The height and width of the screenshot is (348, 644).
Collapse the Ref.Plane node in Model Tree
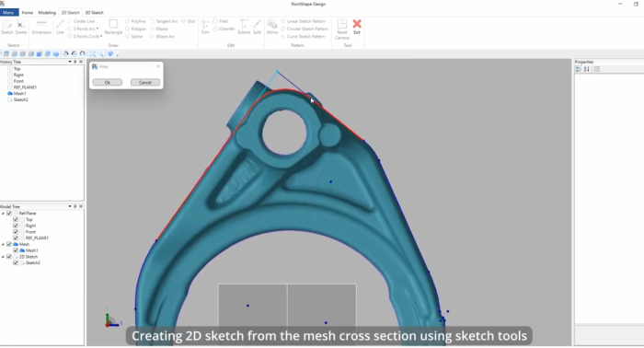point(3,214)
